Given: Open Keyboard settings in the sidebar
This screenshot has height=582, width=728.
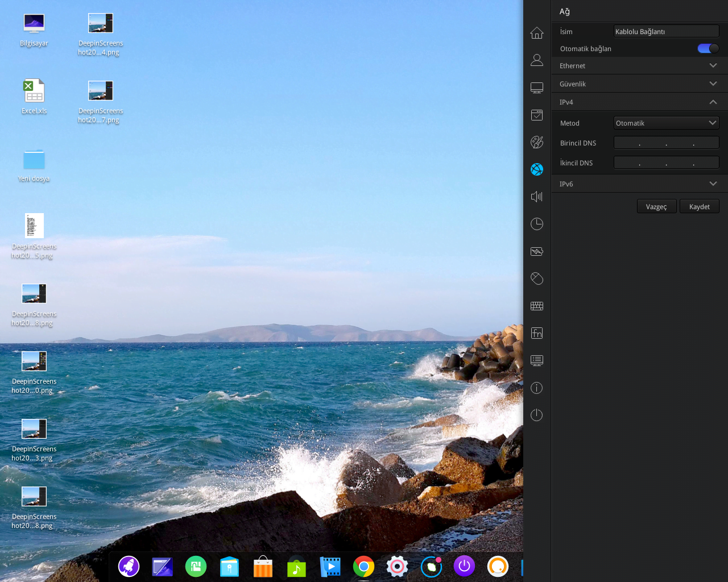Looking at the screenshot, I should click(536, 305).
